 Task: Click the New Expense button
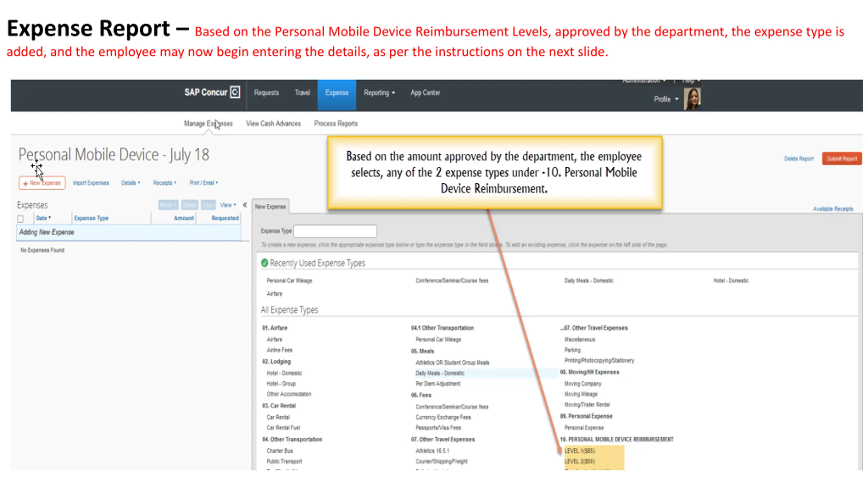click(x=42, y=183)
